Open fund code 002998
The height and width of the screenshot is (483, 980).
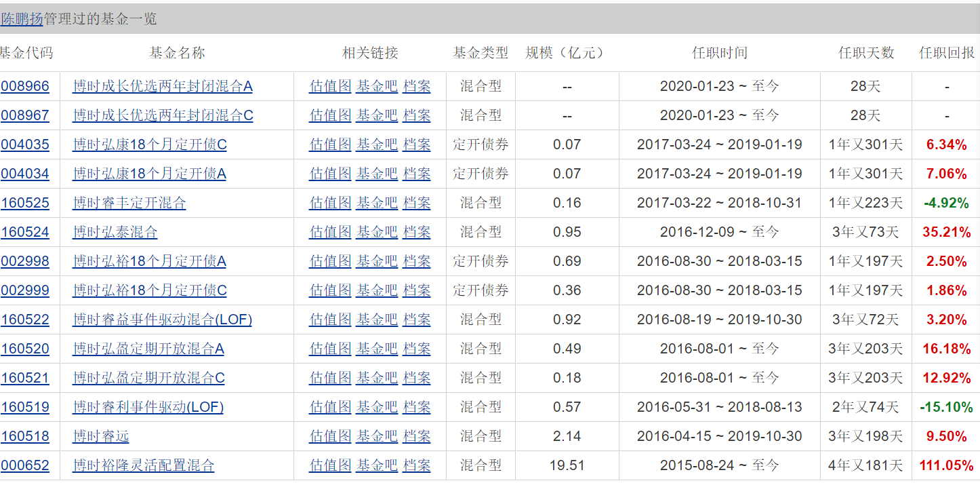tap(25, 261)
